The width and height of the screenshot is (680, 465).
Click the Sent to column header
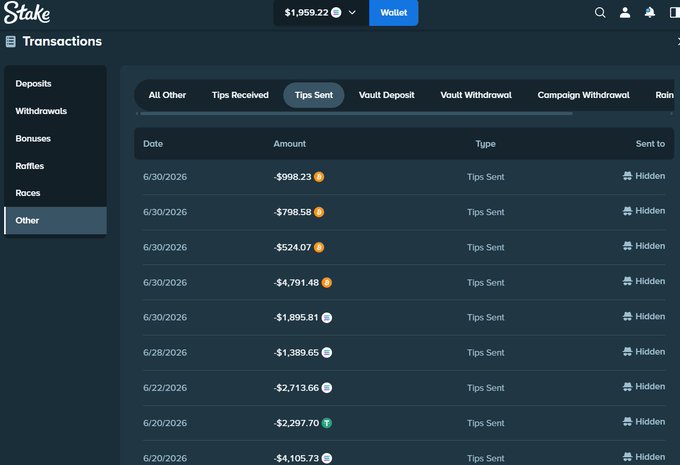[650, 144]
